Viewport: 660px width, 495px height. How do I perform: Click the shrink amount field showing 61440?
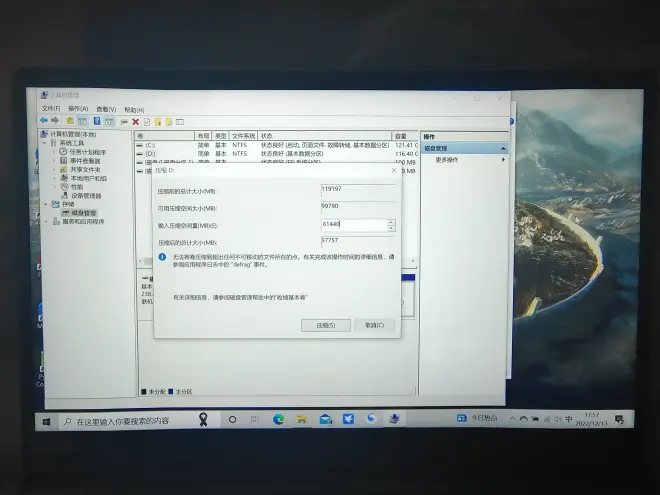(354, 225)
